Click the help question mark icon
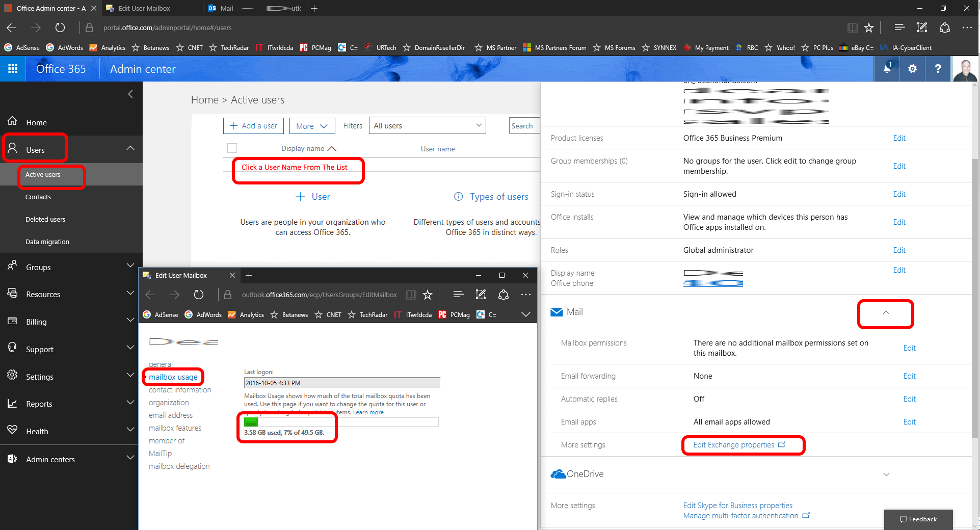980x530 pixels. pyautogui.click(x=938, y=69)
